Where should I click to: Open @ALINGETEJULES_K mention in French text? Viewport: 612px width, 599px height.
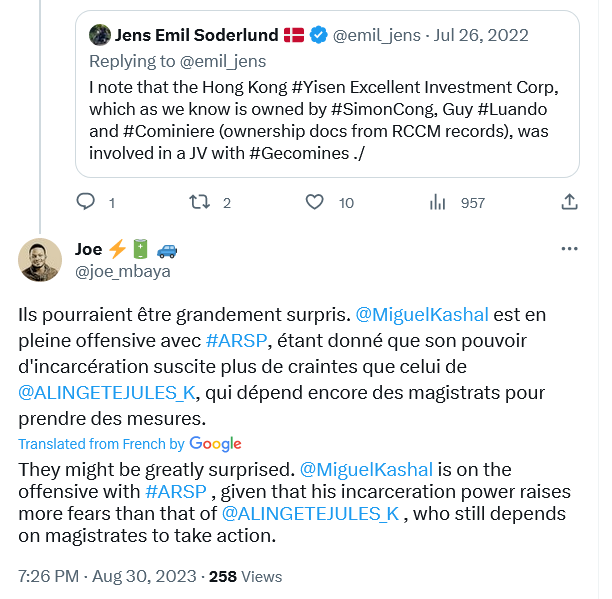coord(107,393)
